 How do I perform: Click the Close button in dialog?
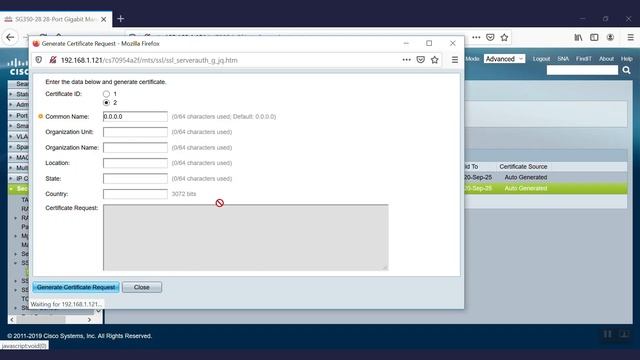142,287
